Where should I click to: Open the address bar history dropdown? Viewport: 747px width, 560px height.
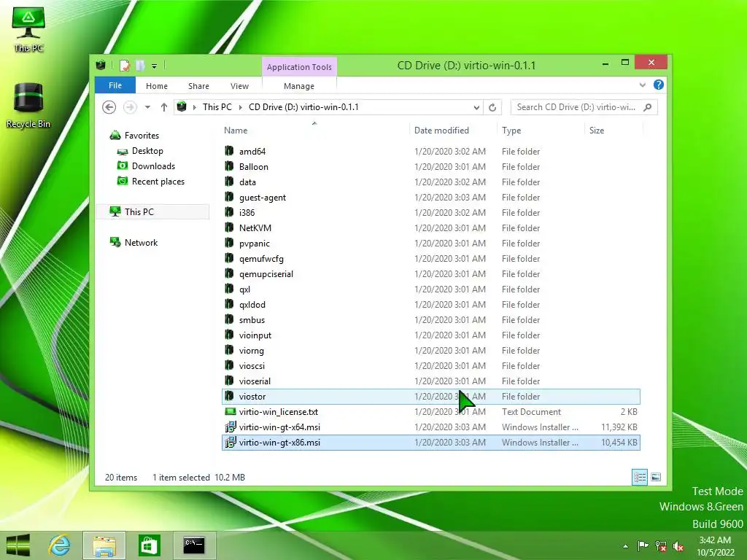(476, 107)
